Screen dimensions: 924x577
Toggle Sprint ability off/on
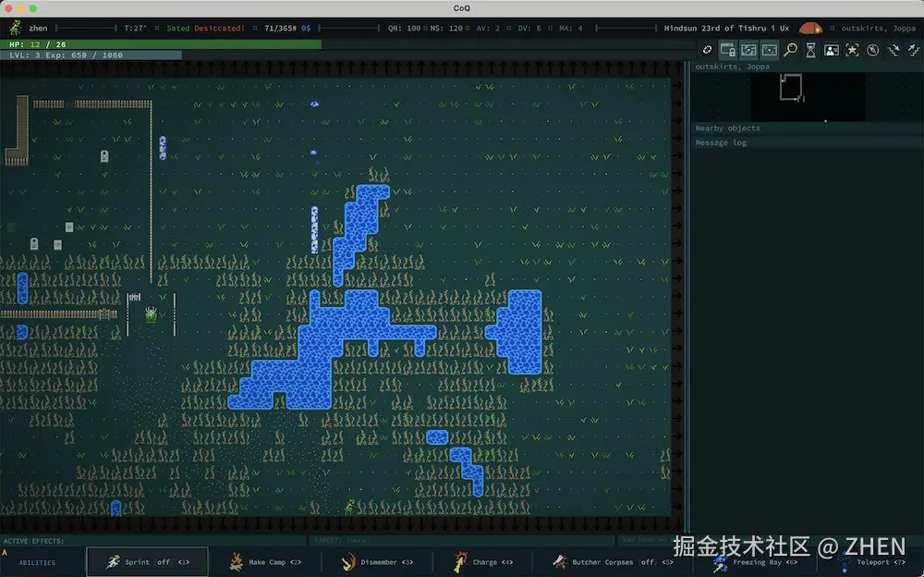tap(147, 561)
